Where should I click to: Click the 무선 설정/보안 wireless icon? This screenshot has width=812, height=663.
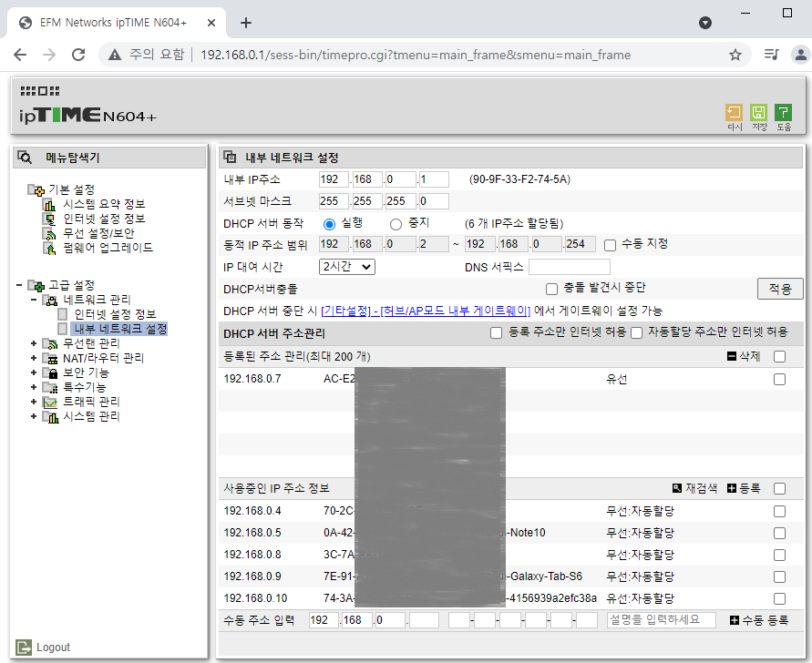click(x=49, y=233)
